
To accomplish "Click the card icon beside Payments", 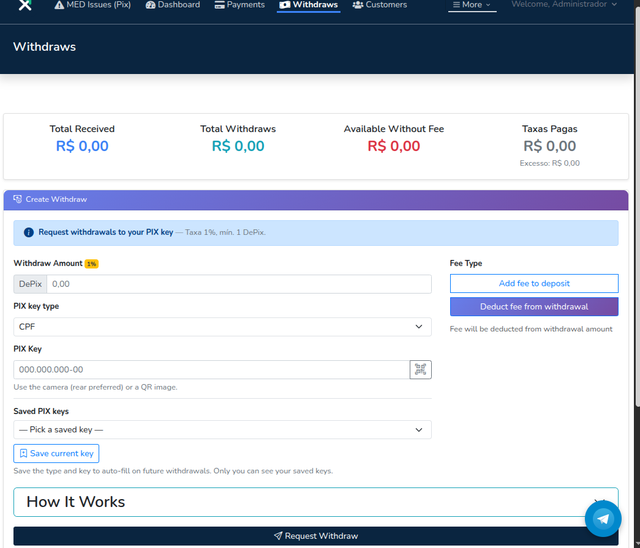I will [x=220, y=5].
